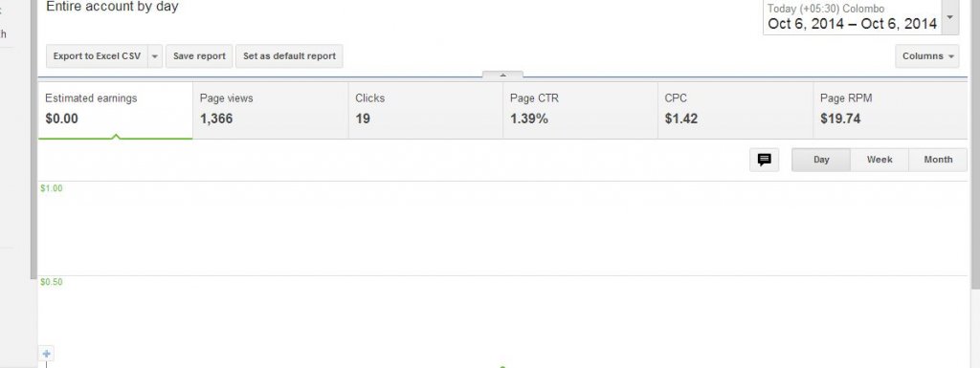Select the Clicks metric tab
Image resolution: width=980 pixels, height=368 pixels.
coord(426,111)
